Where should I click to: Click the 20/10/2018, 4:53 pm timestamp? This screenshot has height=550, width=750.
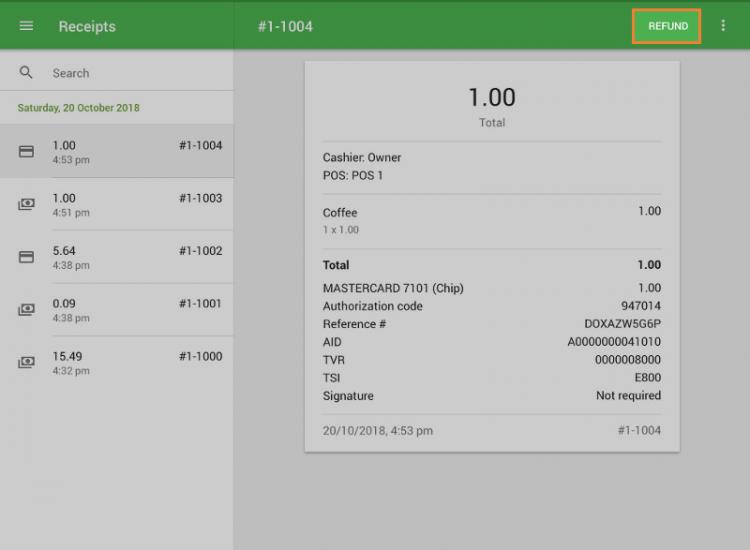tap(377, 430)
